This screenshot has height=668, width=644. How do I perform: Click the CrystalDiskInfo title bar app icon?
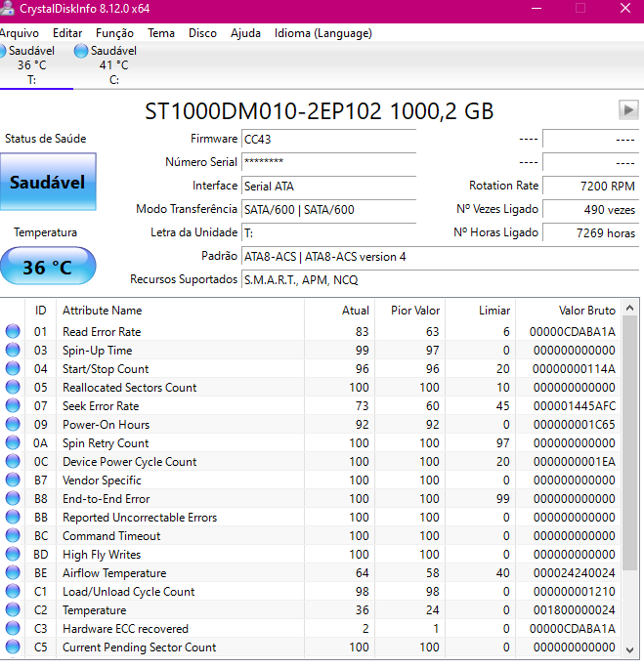(7, 8)
